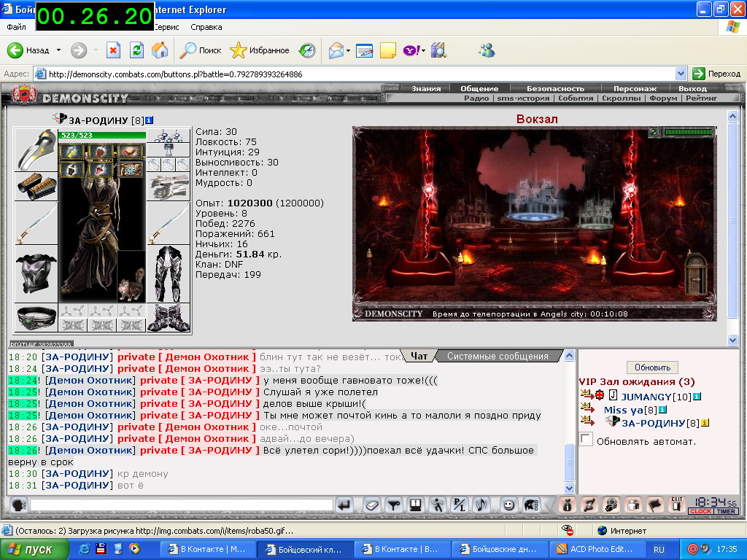Image resolution: width=747 pixels, height=560 pixels.
Task: Click the running figure icon in chat bar
Action: pyautogui.click(x=438, y=505)
